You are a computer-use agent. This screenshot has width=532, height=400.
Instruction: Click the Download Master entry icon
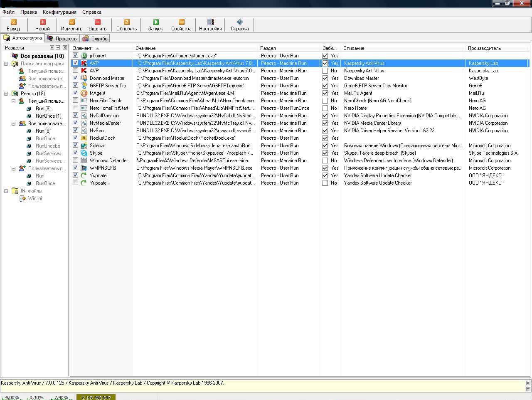tap(84, 78)
